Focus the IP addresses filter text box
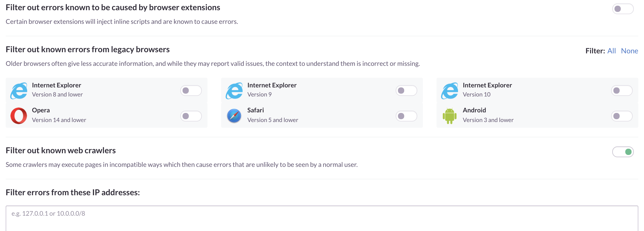The height and width of the screenshot is (231, 644). (x=322, y=218)
